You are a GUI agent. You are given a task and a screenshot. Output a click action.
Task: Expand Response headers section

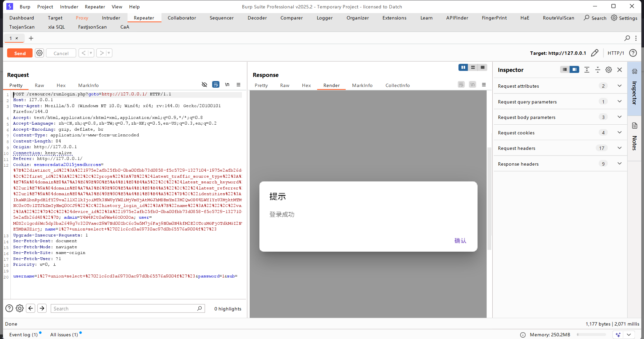pos(619,164)
